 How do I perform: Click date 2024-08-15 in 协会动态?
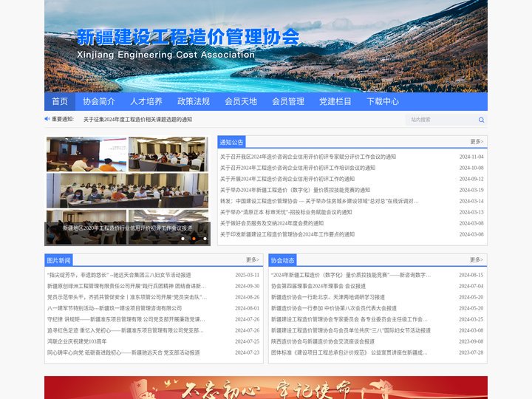click(x=471, y=275)
